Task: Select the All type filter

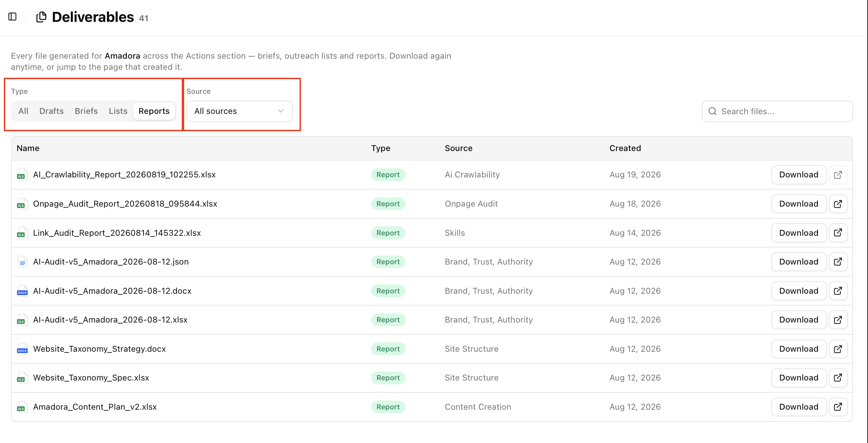Action: click(23, 111)
